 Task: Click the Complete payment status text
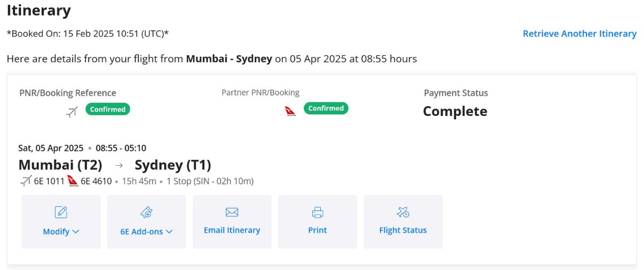coord(455,111)
